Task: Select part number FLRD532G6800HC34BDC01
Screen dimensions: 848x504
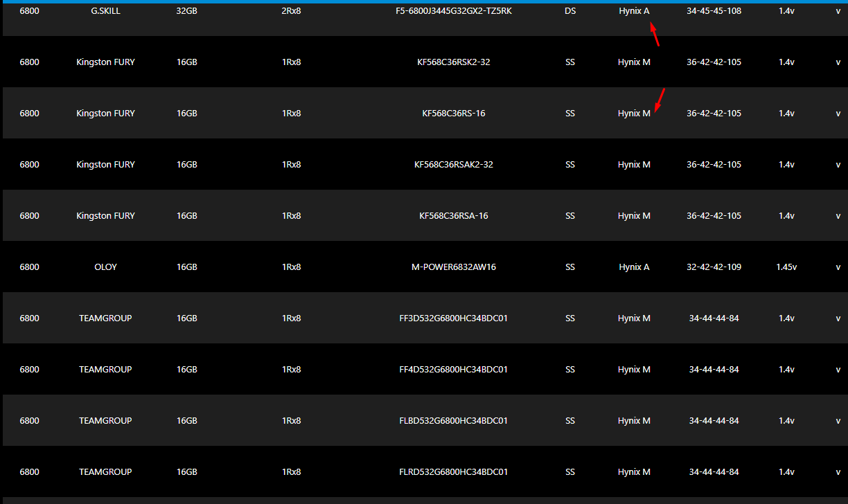Action: coord(453,472)
